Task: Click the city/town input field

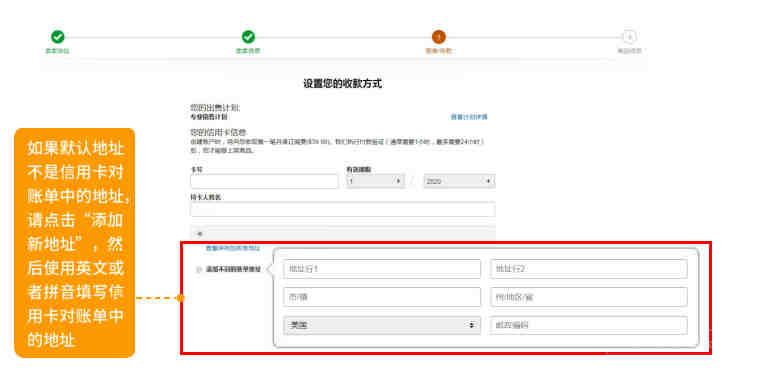Action: [382, 297]
